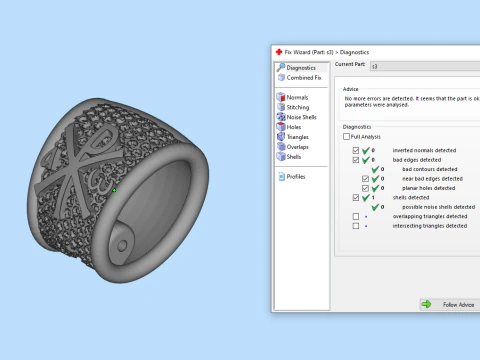Go to Profiles in wizard list

296,177
